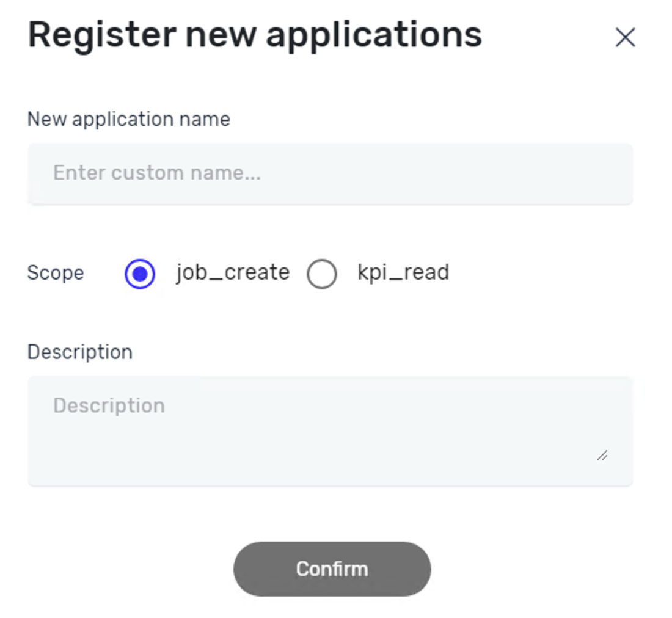Viewport: 672px width, 618px height.
Task: Click the kpi_read scope text label
Action: coord(403,272)
